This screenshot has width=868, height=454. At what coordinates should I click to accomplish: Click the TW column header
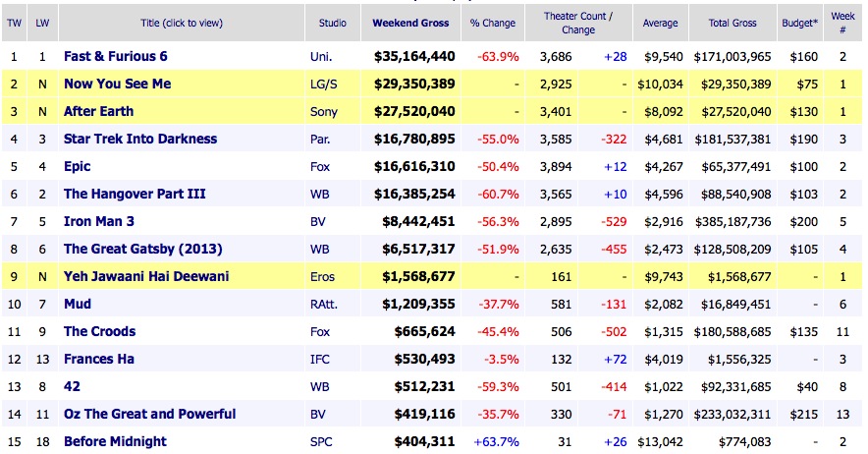[x=15, y=24]
